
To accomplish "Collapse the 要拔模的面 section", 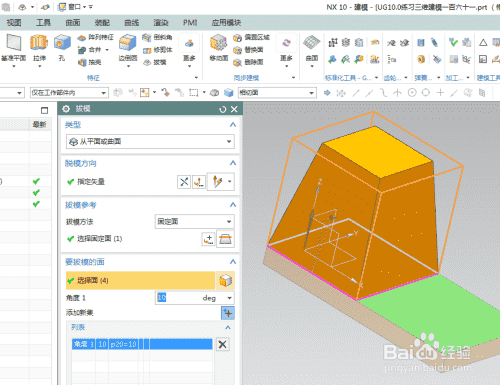I will coord(233,262).
